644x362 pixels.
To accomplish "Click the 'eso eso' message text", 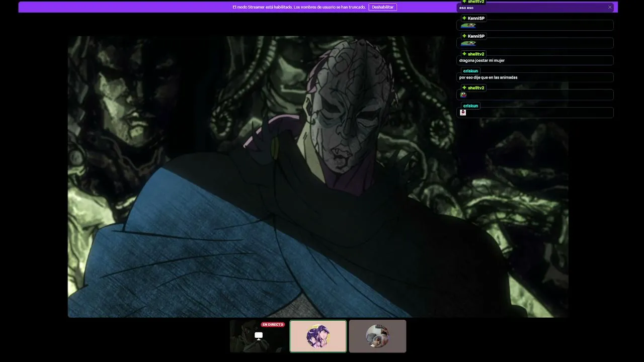I will pos(466,8).
